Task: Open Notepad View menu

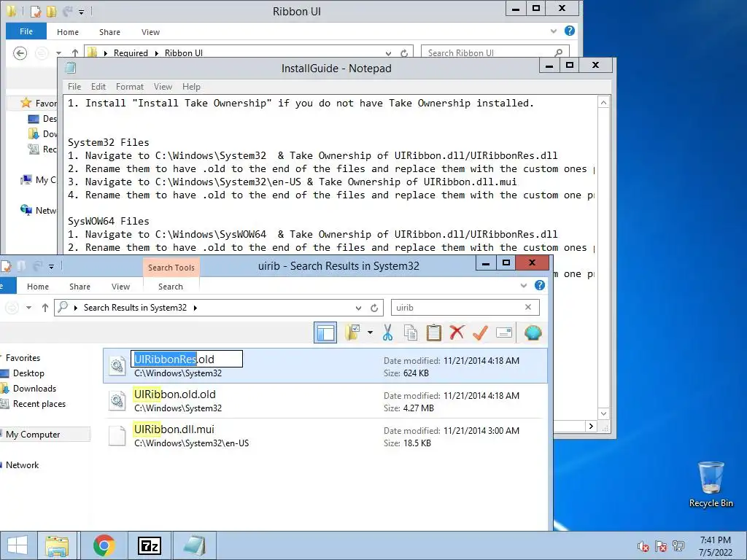Action: (163, 87)
